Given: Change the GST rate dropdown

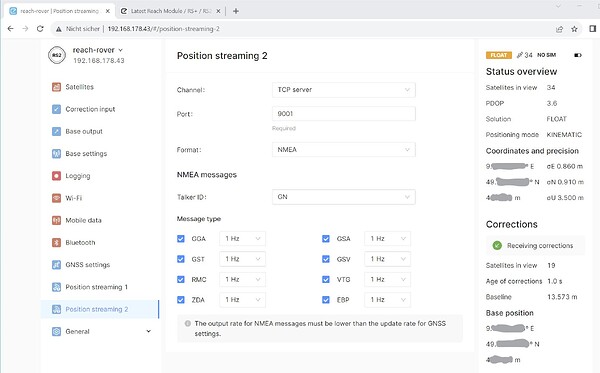Looking at the screenshot, I should [242, 259].
